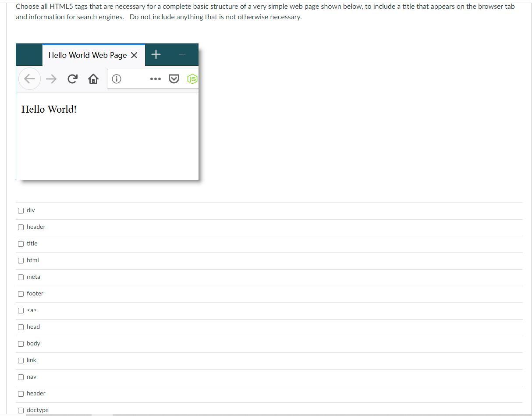Click the back arrow in the browser mockup
532x416 pixels.
coord(29,79)
